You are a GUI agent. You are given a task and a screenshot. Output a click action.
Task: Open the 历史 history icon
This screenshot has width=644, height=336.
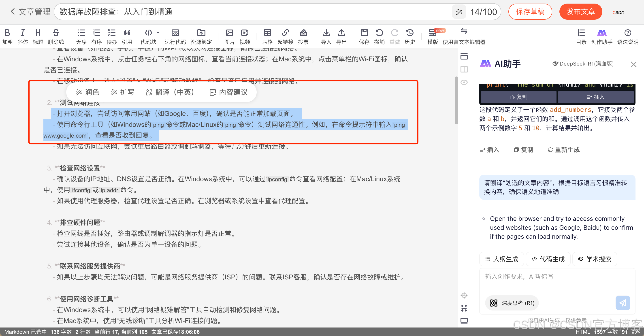409,33
